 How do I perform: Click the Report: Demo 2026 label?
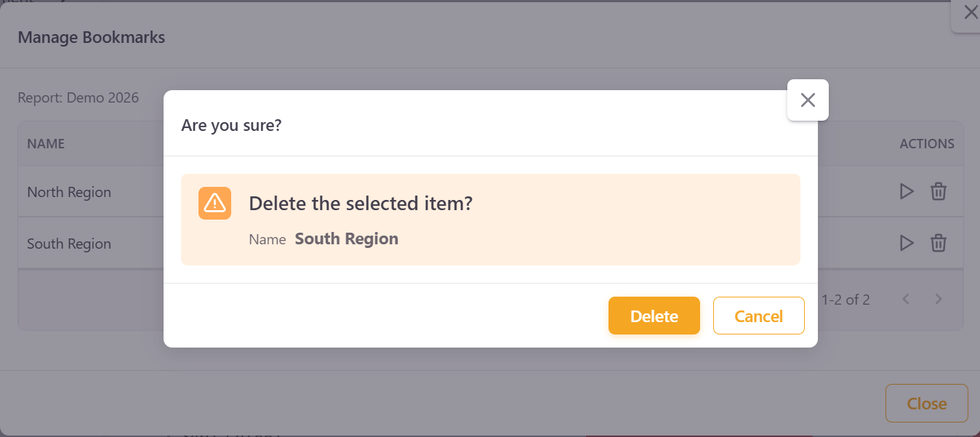77,97
